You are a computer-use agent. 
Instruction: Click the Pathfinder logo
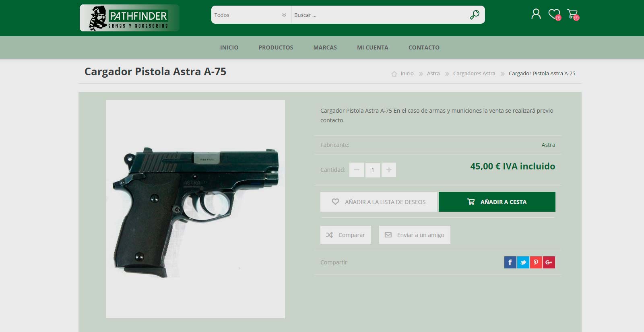(130, 18)
